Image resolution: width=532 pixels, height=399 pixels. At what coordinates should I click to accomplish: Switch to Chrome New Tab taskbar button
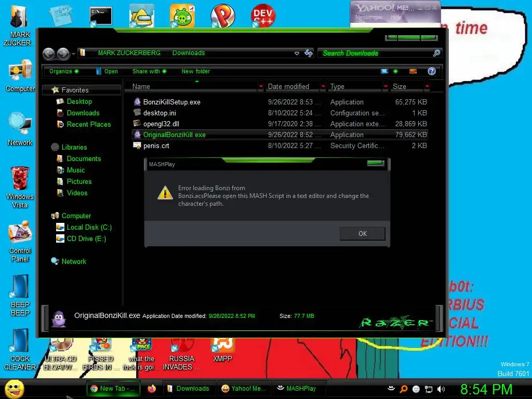point(113,389)
